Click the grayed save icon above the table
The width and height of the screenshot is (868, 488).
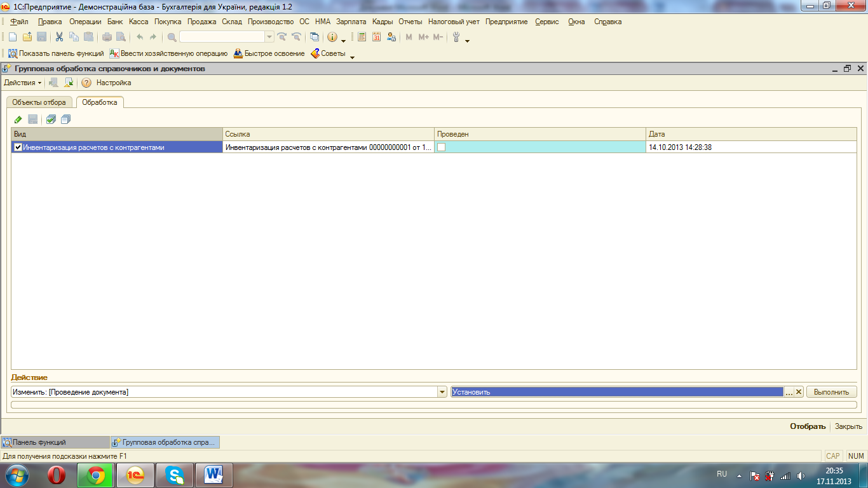pos(32,119)
